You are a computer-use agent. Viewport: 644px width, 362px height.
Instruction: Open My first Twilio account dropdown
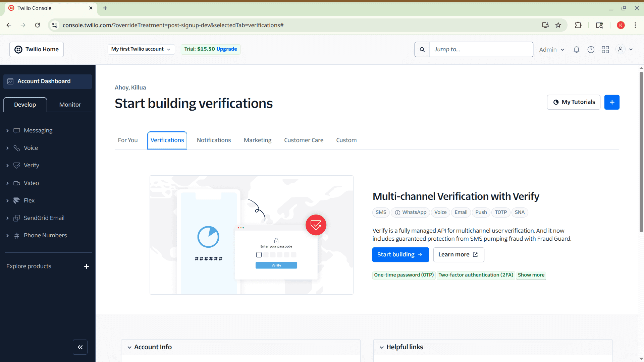pos(141,49)
